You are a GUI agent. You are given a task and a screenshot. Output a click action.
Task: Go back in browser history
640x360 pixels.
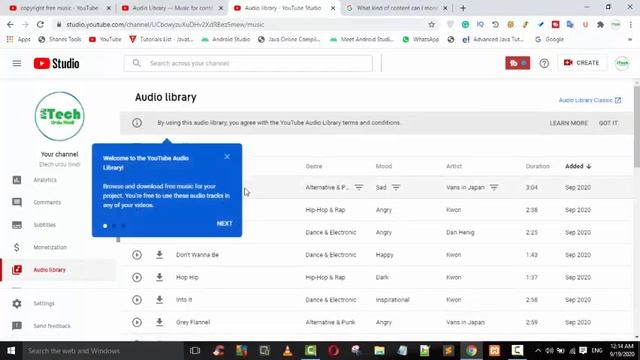[x=10, y=24]
